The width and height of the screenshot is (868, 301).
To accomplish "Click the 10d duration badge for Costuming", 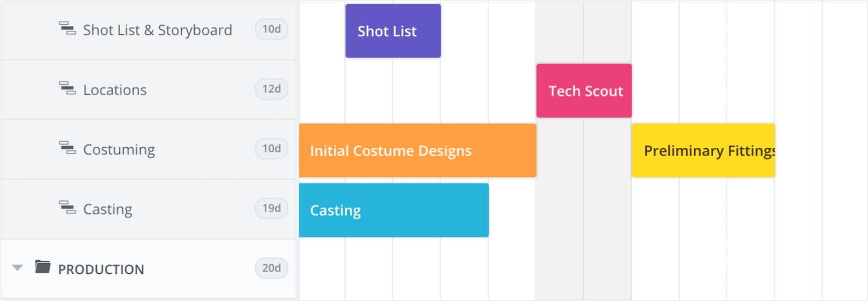I will [272, 148].
